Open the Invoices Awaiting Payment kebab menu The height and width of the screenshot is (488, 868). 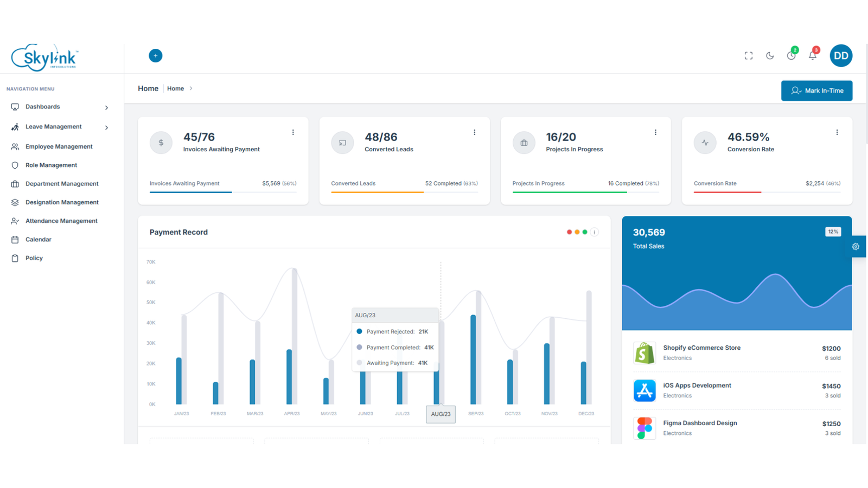point(293,132)
